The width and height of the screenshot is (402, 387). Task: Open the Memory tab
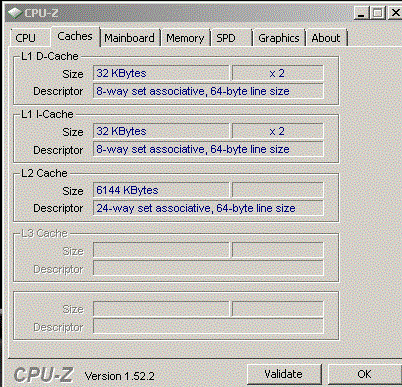pyautogui.click(x=185, y=38)
